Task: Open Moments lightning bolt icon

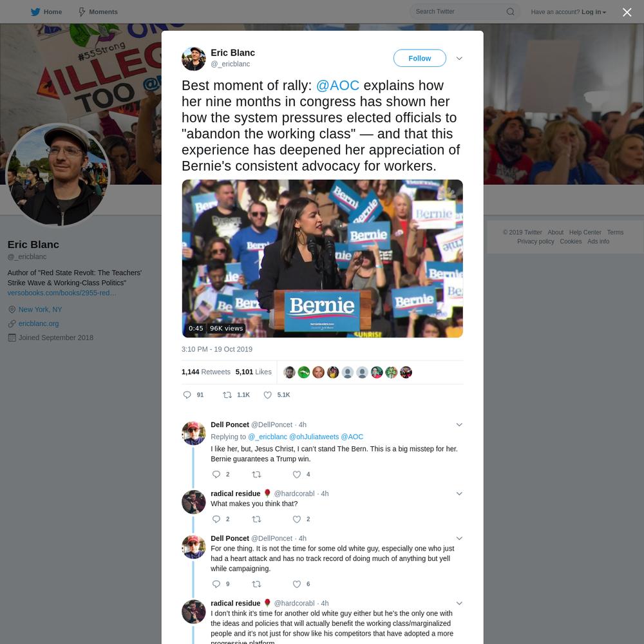Action: click(x=82, y=12)
